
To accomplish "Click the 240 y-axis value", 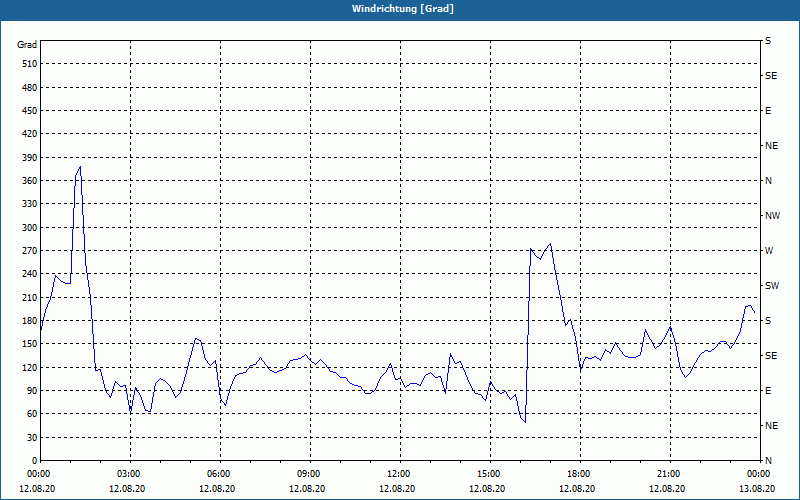I will tap(30, 274).
